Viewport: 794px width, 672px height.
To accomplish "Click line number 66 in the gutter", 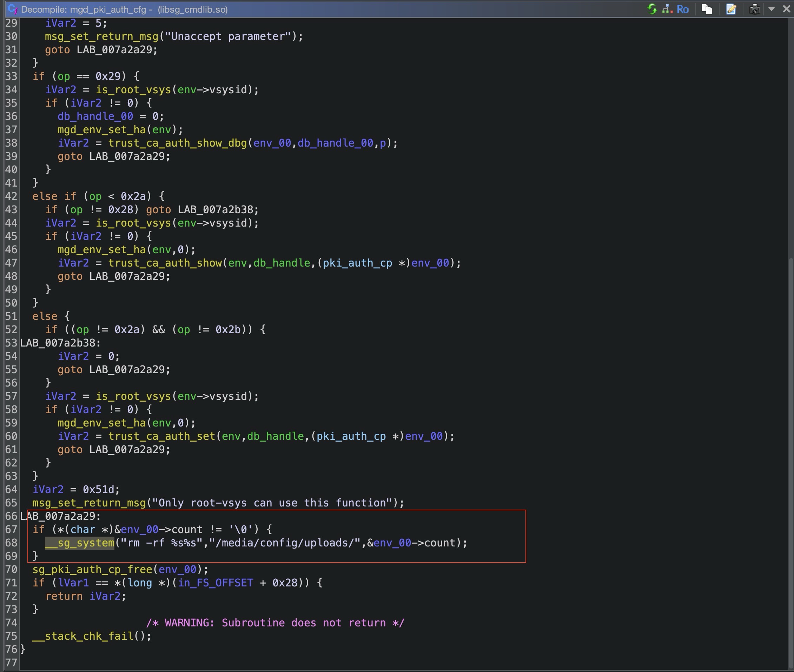I will click(11, 516).
